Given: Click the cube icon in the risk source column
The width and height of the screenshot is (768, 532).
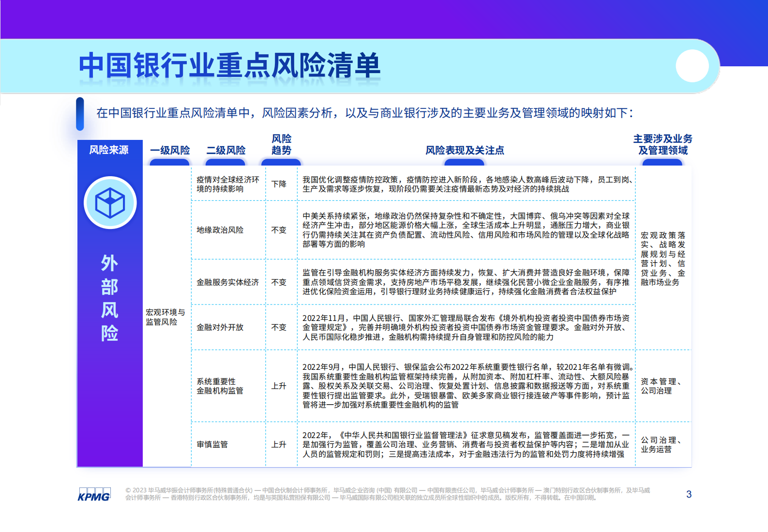Looking at the screenshot, I should (110, 202).
